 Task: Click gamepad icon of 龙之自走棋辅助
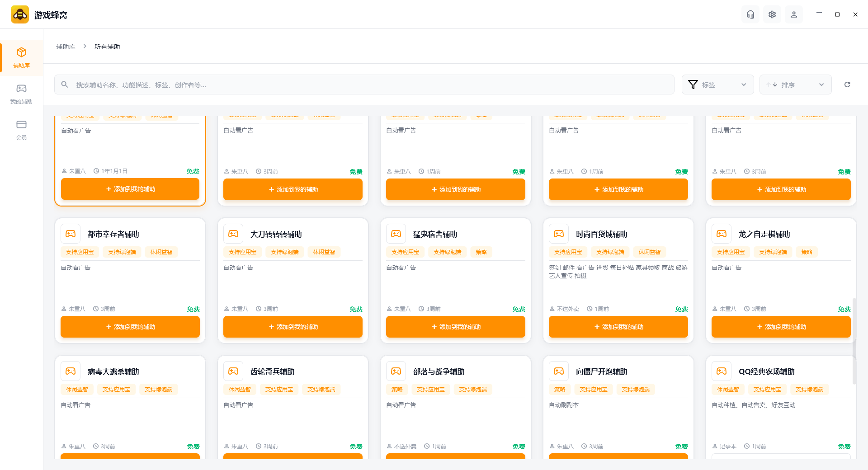[722, 234]
